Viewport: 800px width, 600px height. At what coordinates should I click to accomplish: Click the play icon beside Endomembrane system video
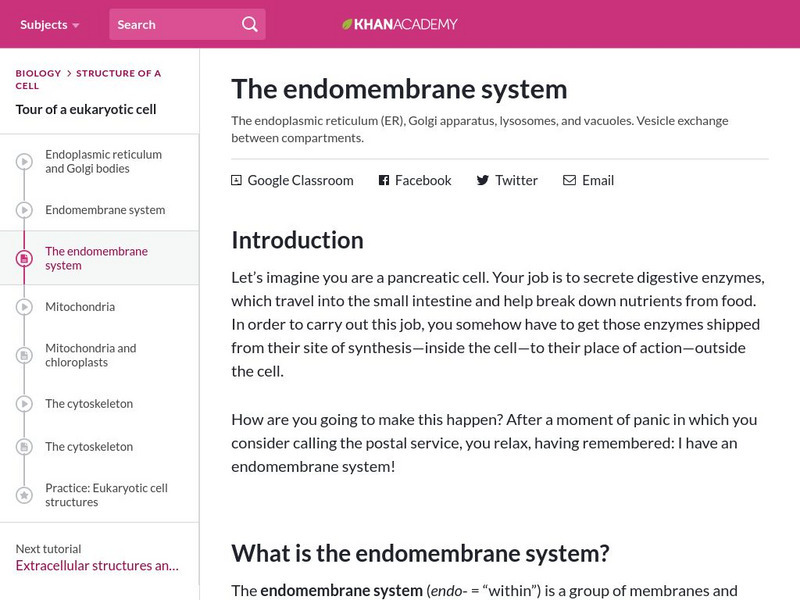tap(24, 210)
